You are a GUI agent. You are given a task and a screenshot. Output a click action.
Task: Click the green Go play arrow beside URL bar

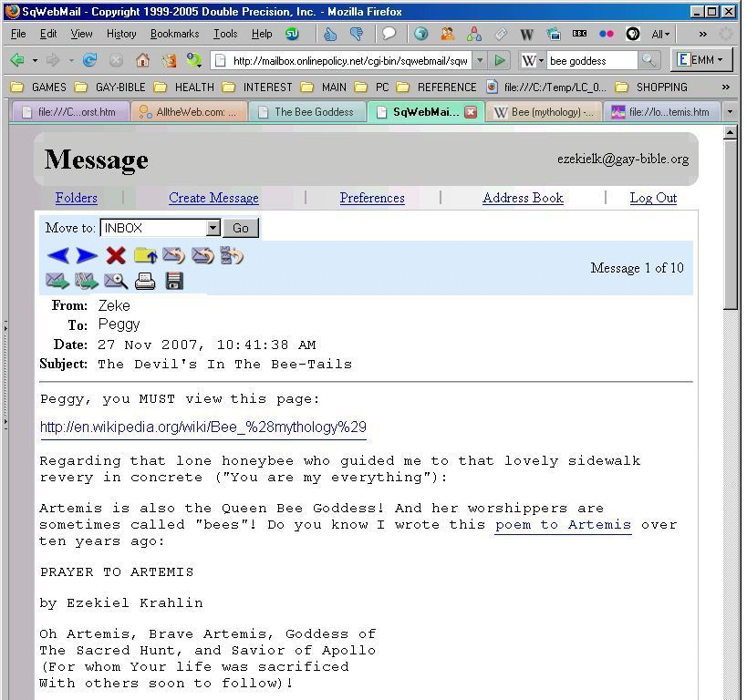(x=499, y=60)
